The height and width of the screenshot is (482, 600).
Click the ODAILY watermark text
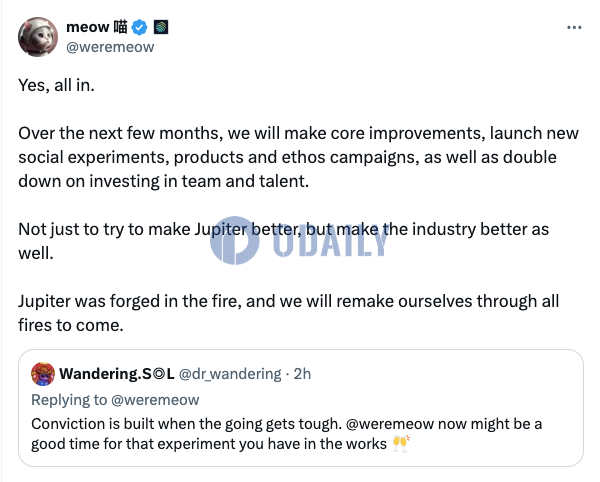(331, 240)
